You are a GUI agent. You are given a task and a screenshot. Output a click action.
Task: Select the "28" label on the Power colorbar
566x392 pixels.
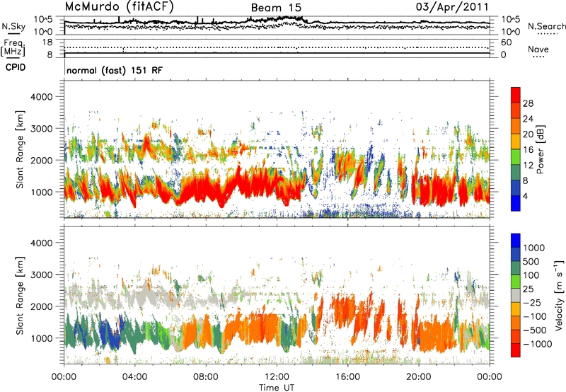528,103
